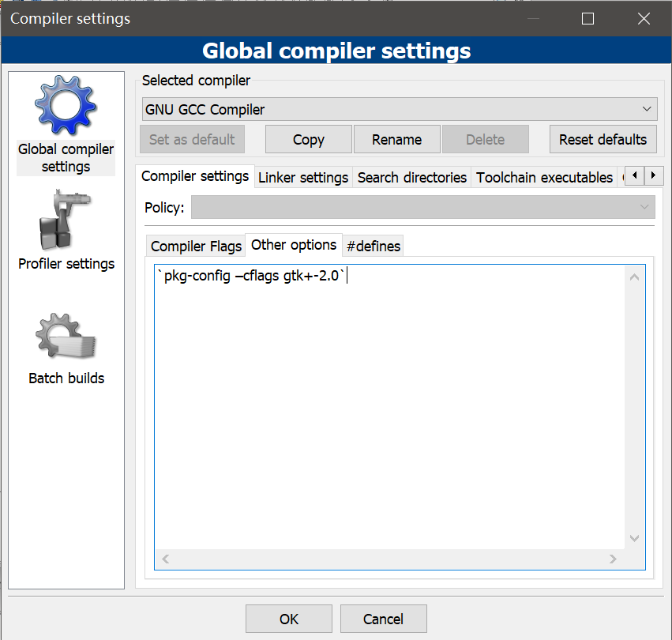The image size is (672, 640).
Task: Open the Search directories tab
Action: (x=411, y=177)
